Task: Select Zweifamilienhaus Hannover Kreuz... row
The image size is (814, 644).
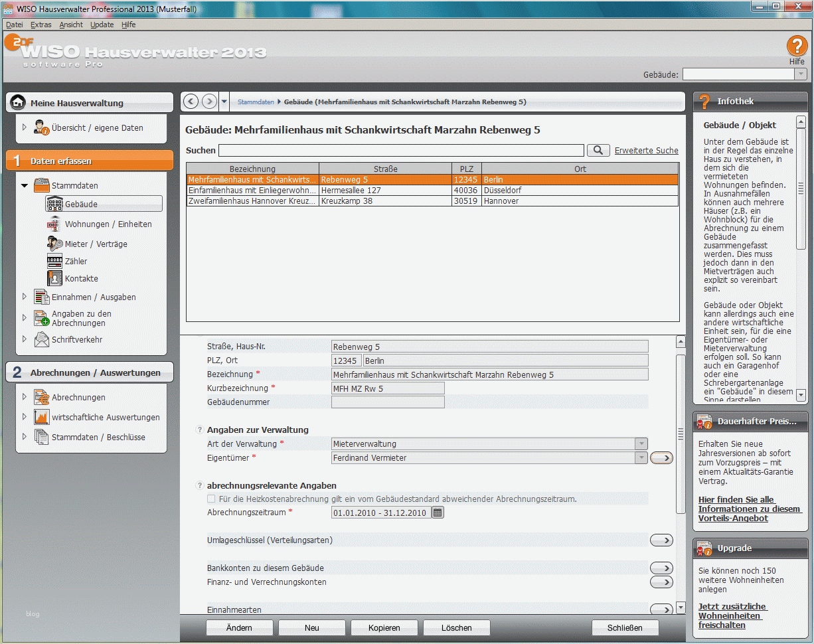Action: pos(432,201)
